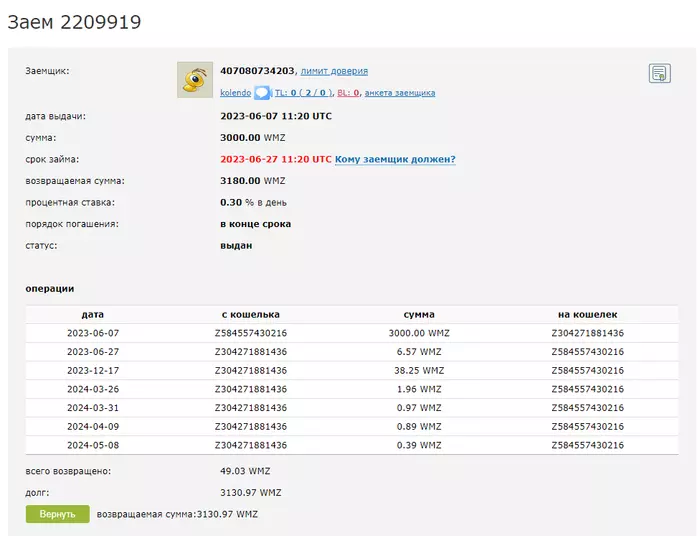Click the 'дата' column header
700x536 pixels.
[x=93, y=315]
